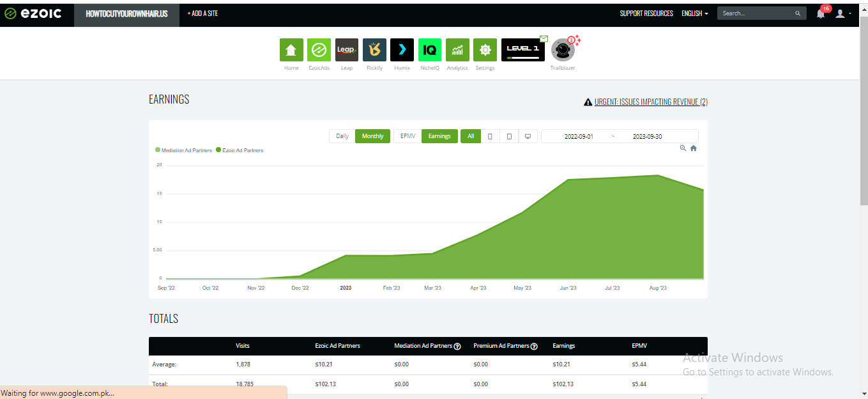Image resolution: width=868 pixels, height=399 pixels.
Task: Click the Earnings column header in totals table
Action: (x=564, y=346)
